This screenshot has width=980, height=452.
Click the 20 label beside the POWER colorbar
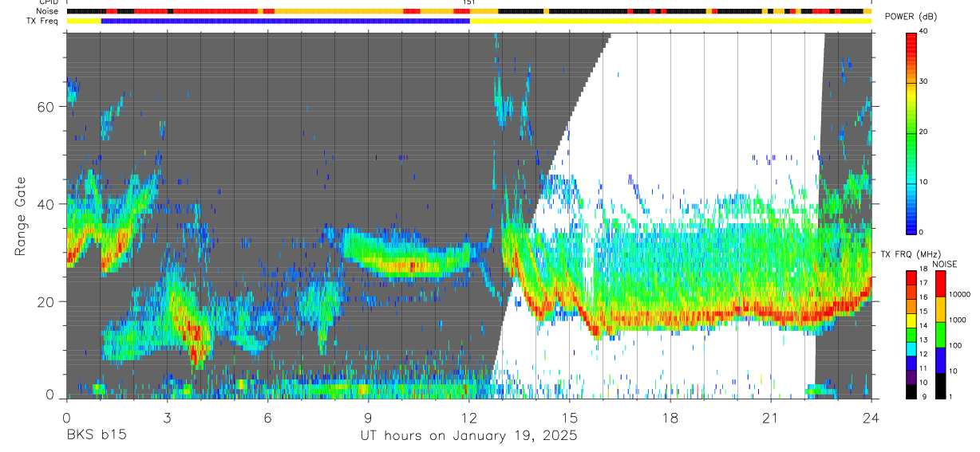point(923,132)
